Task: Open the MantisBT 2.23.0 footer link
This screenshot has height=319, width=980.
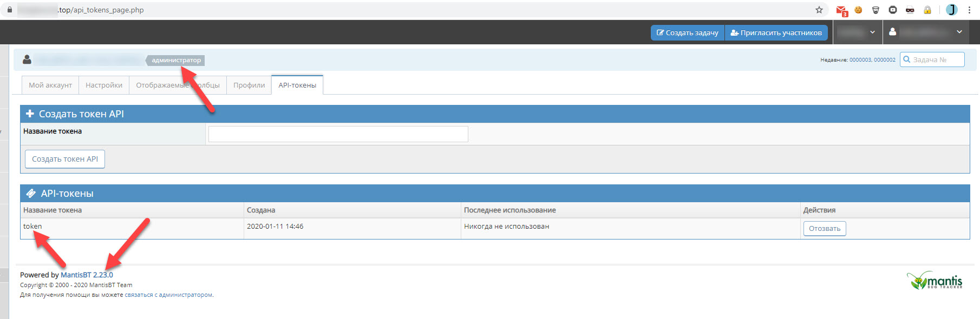Action: [x=87, y=275]
